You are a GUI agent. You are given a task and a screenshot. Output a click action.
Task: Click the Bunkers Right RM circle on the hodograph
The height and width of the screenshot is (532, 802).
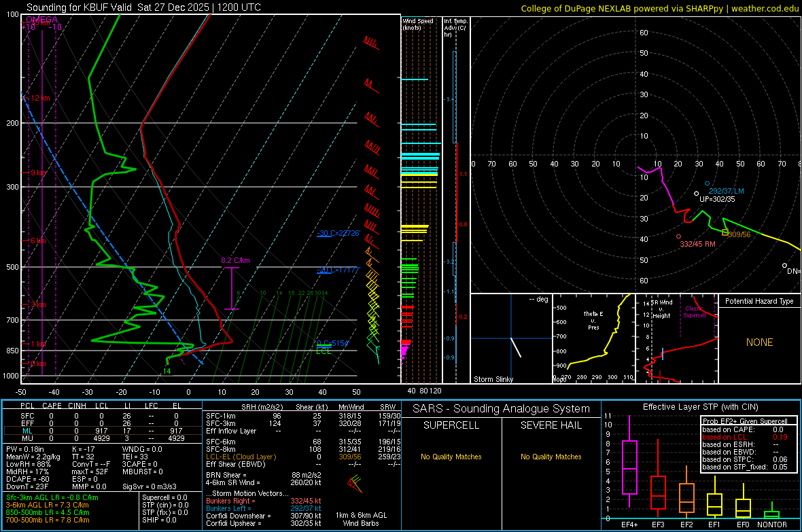coord(679,236)
